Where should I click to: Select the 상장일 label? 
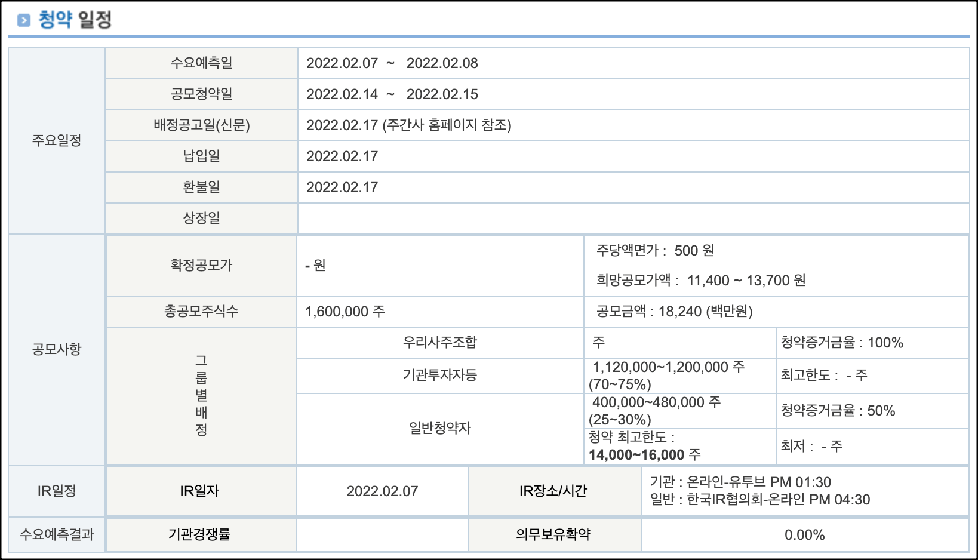click(x=202, y=218)
